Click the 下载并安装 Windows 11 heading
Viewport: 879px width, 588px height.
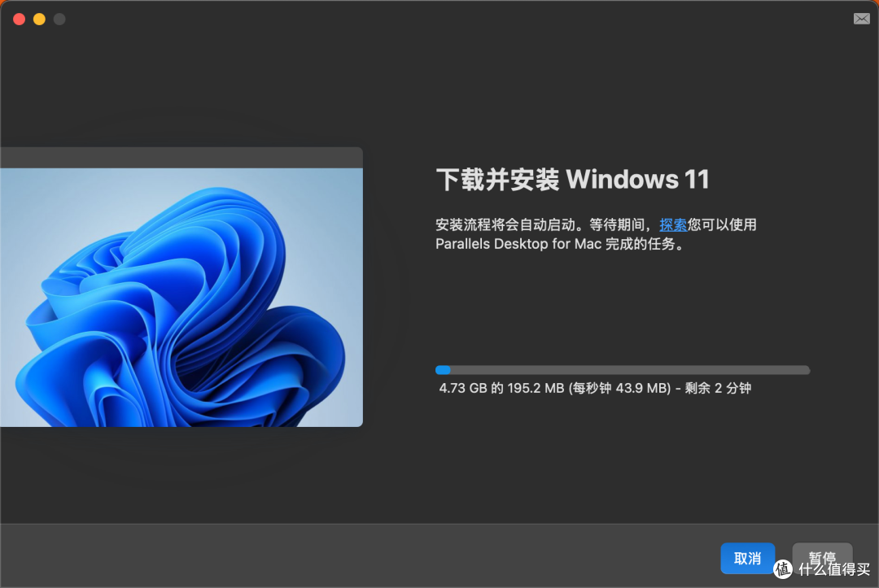click(572, 179)
